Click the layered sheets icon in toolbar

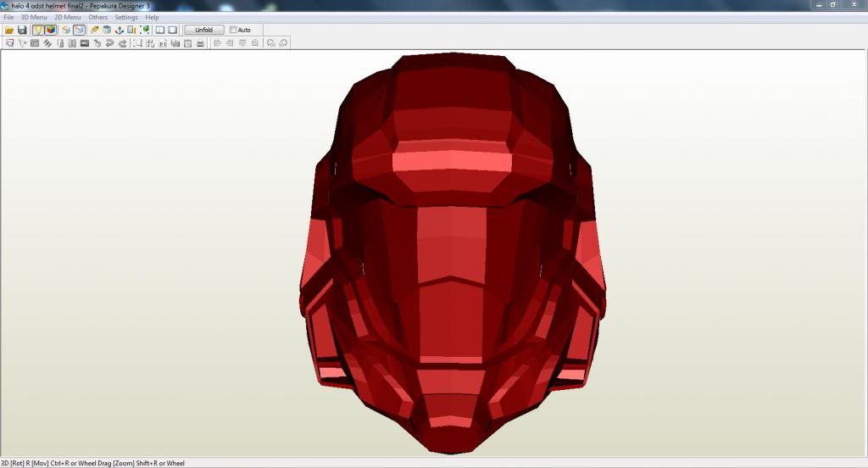pos(66,30)
